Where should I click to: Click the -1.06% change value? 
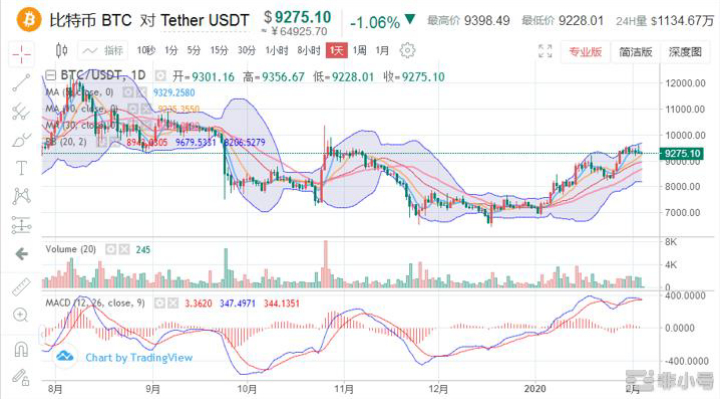pos(375,22)
